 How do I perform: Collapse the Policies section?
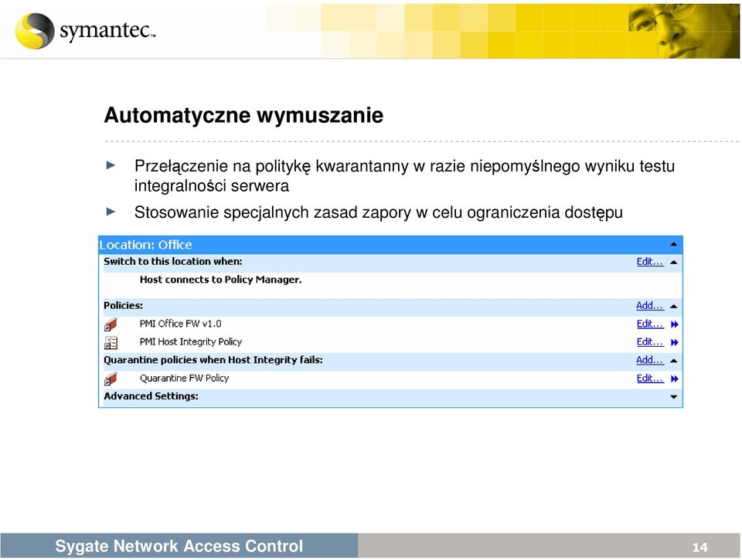tap(674, 307)
